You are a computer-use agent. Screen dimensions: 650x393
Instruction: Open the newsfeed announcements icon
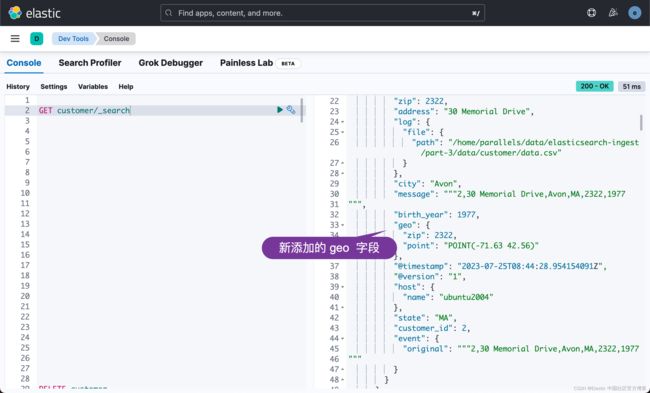pyautogui.click(x=613, y=13)
